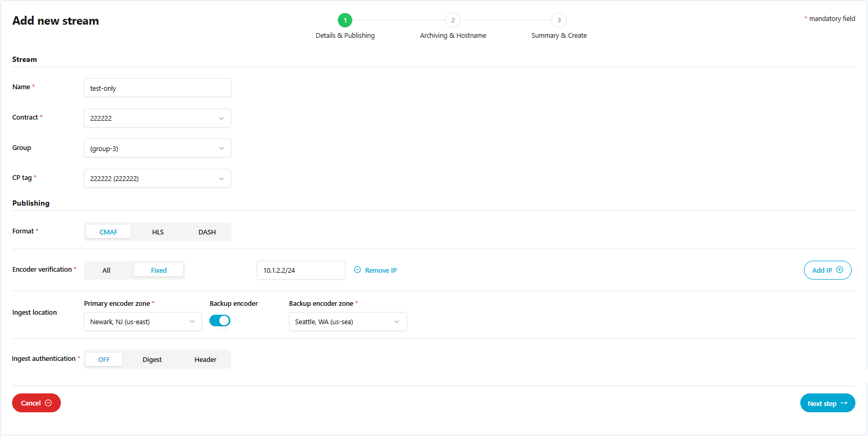The image size is (868, 438).
Task: Expand the Backup encoder zone dropdown
Action: (347, 322)
